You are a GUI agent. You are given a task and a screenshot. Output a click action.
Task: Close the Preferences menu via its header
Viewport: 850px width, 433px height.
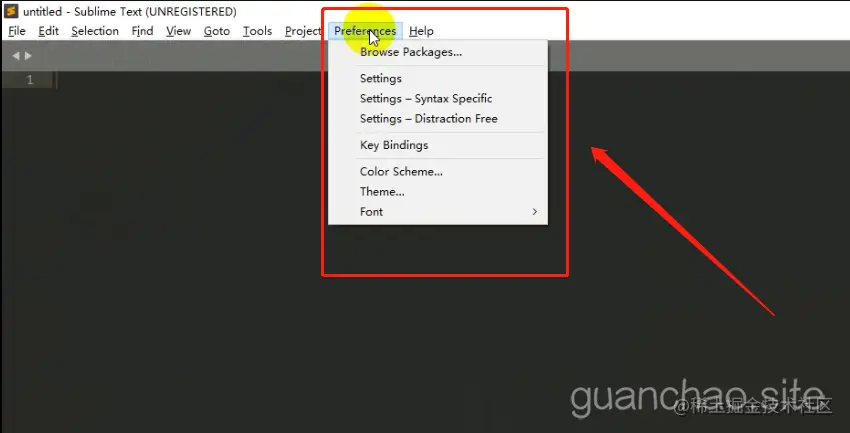click(365, 31)
